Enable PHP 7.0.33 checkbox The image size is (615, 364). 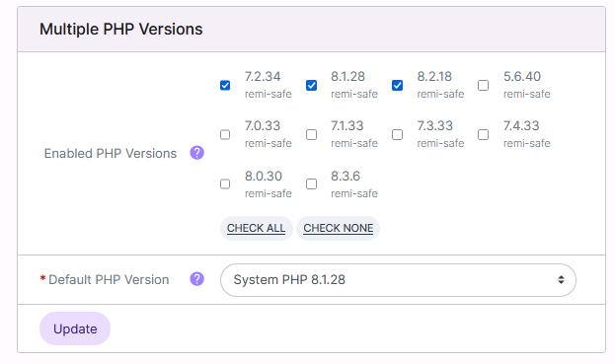point(225,134)
